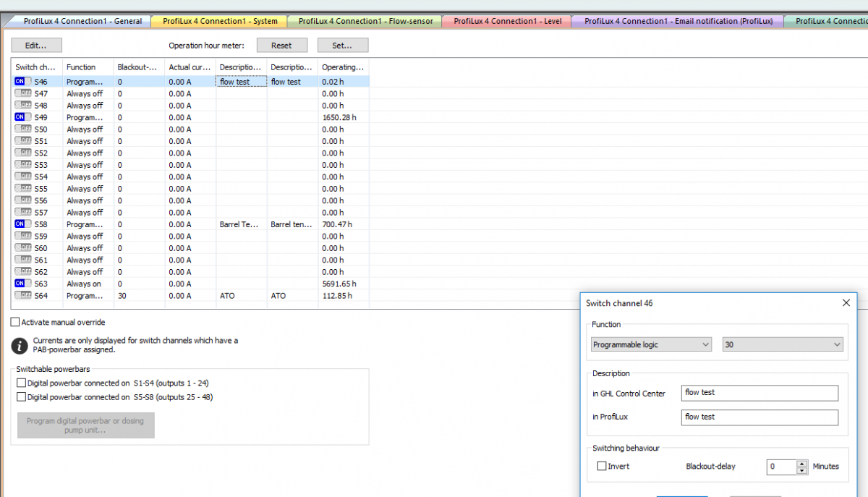This screenshot has height=497, width=868.
Task: Click the first flow test cell in S46 row
Action: (x=242, y=82)
